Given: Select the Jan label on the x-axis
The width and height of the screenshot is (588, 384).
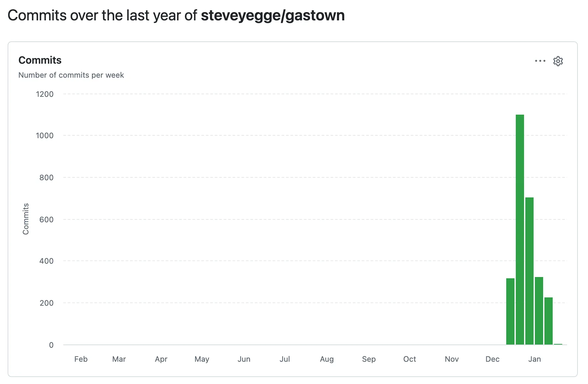Looking at the screenshot, I should 535,359.
